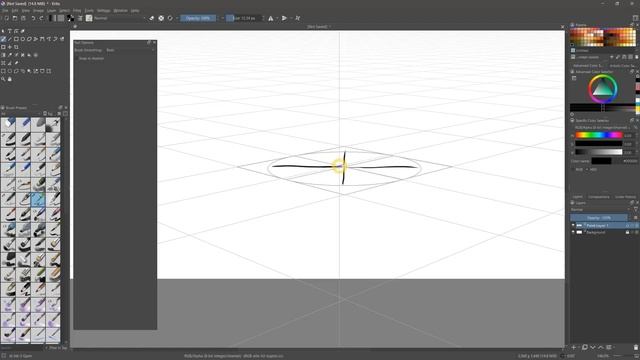Open Brush Smoothing Basic dropdown

point(131,50)
